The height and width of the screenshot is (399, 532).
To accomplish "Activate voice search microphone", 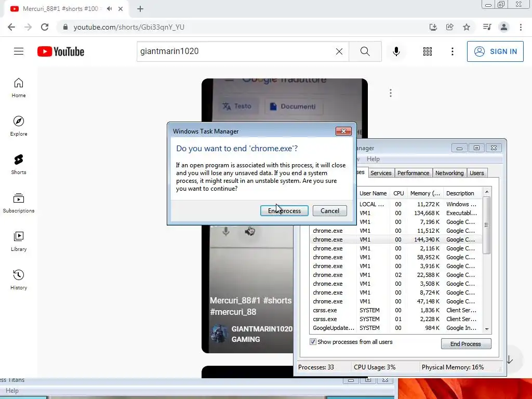I will 396,51.
